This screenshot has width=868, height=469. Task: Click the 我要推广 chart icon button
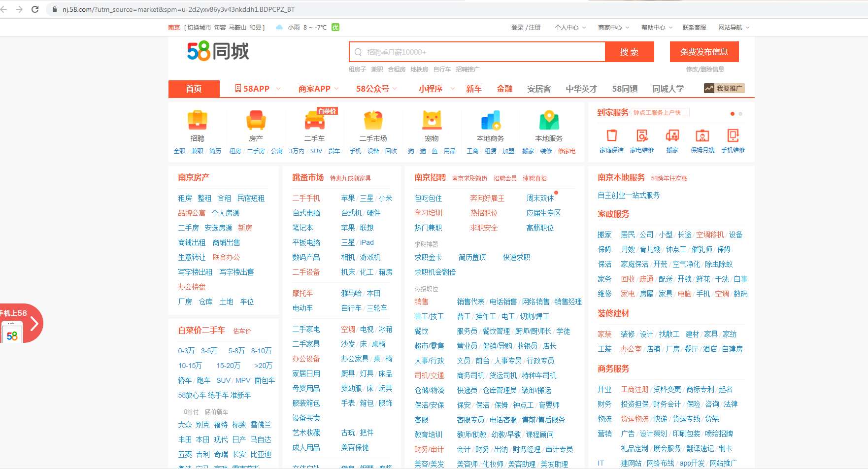pos(724,88)
